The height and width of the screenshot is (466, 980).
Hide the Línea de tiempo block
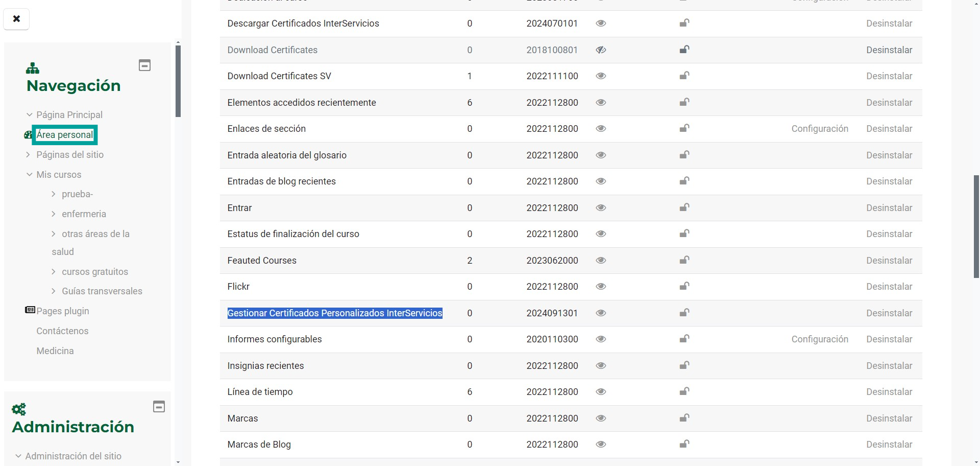601,392
